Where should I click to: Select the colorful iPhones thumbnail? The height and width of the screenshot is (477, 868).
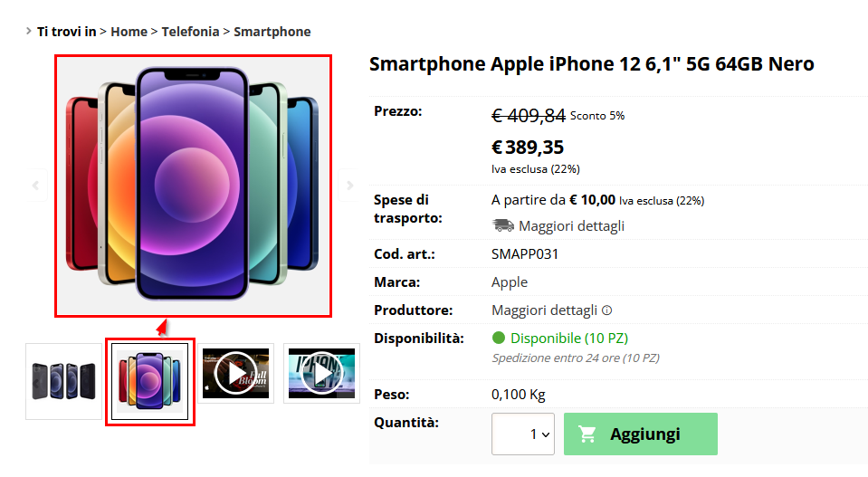(x=150, y=381)
